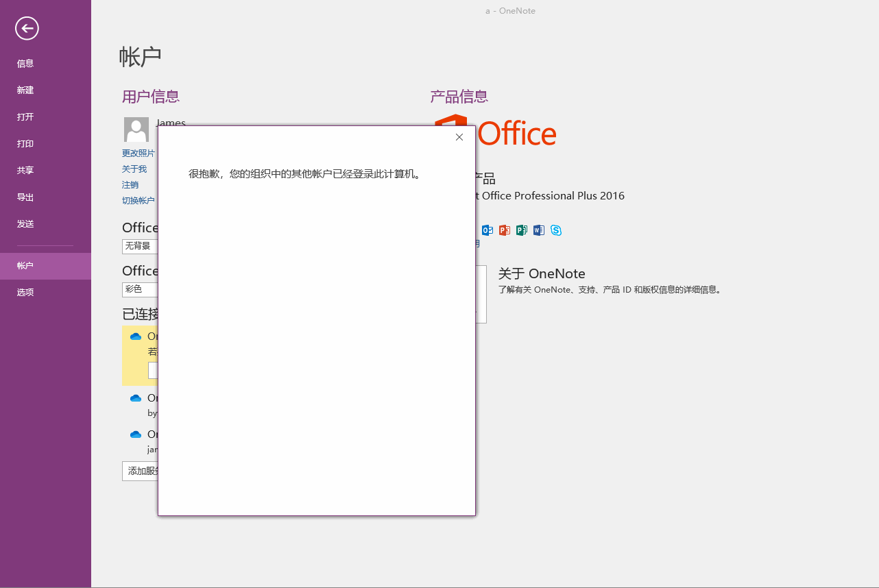Click the PowerPoint product icon
This screenshot has height=588, width=879.
click(505, 230)
